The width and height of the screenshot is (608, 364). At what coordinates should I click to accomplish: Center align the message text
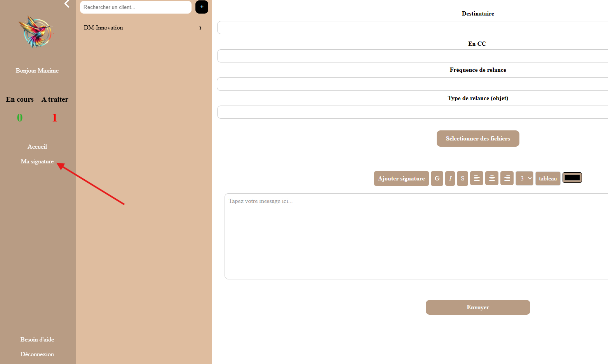[x=492, y=178]
